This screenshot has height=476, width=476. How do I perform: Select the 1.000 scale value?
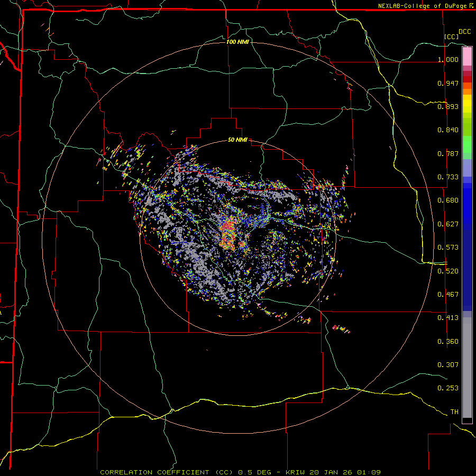(x=448, y=59)
